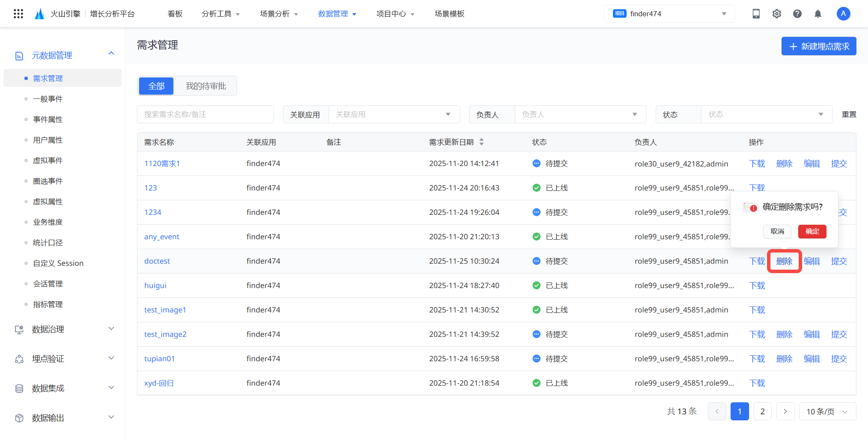Sort by 需求更新日期 sort arrows

coord(482,142)
